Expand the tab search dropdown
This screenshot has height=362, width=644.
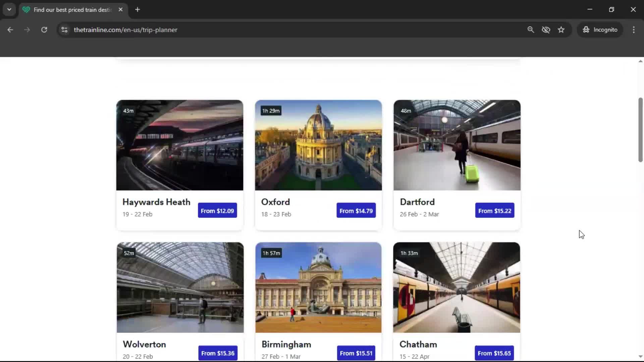9,10
